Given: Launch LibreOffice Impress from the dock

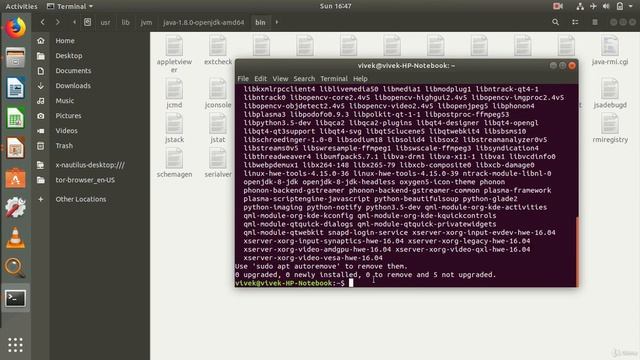Looking at the screenshot, I should click(x=16, y=148).
